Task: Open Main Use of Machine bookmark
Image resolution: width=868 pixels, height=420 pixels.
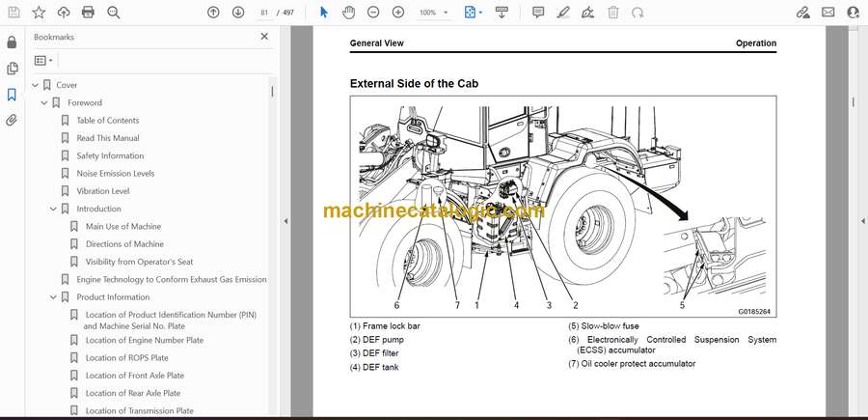Action: click(x=123, y=226)
